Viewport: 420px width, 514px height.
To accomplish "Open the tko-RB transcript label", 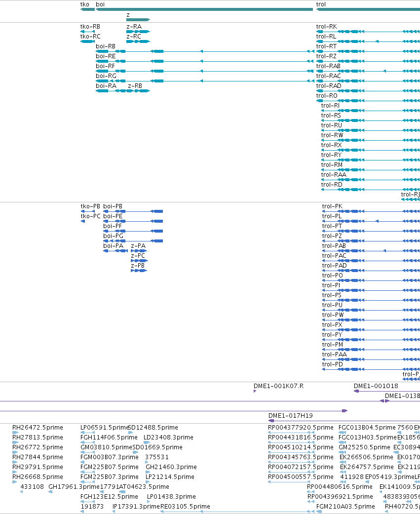I will [x=90, y=27].
